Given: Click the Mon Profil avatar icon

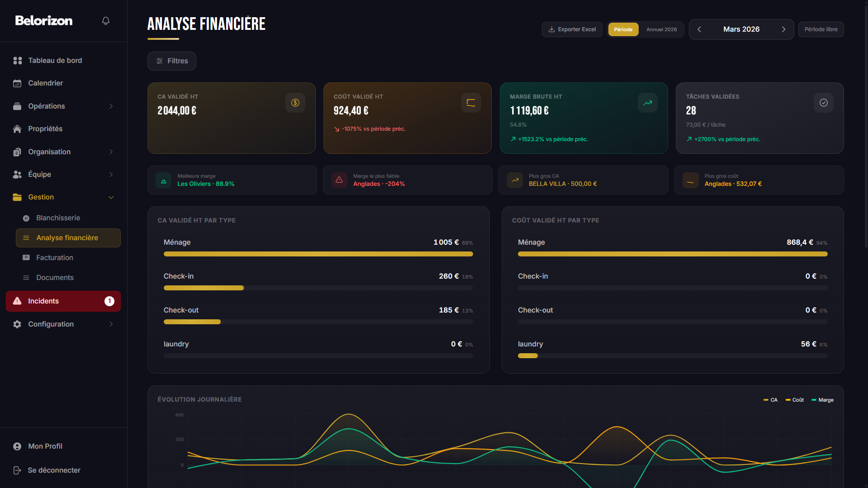Looking at the screenshot, I should coord(18,446).
